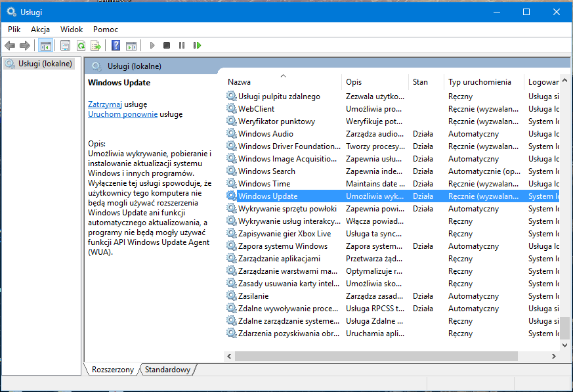This screenshot has width=573, height=392.
Task: Sort by the Opis column header
Action: click(x=375, y=82)
